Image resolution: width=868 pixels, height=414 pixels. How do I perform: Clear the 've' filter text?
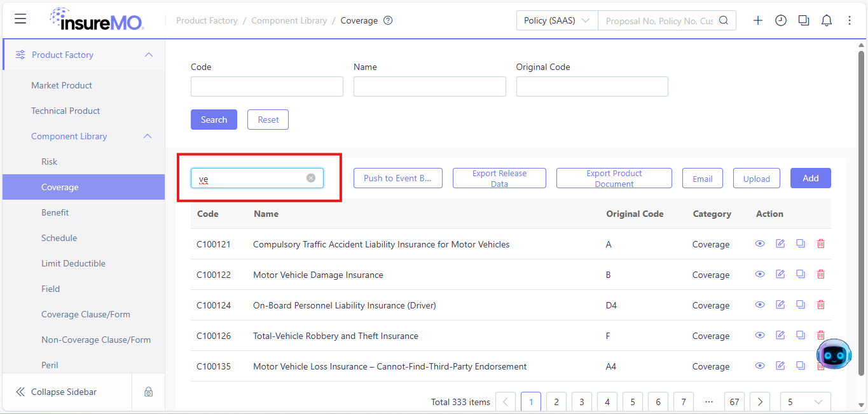tap(311, 178)
